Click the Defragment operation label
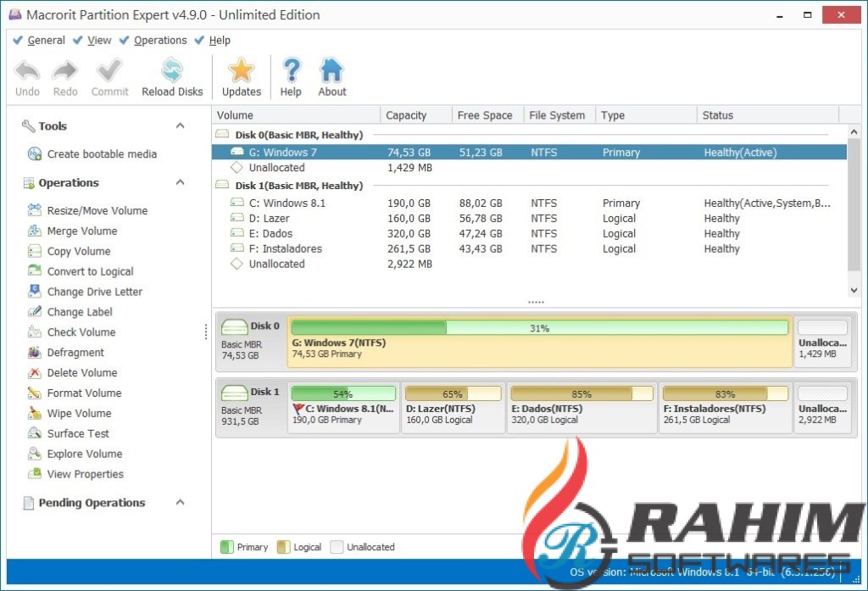This screenshot has width=868, height=591. [75, 352]
